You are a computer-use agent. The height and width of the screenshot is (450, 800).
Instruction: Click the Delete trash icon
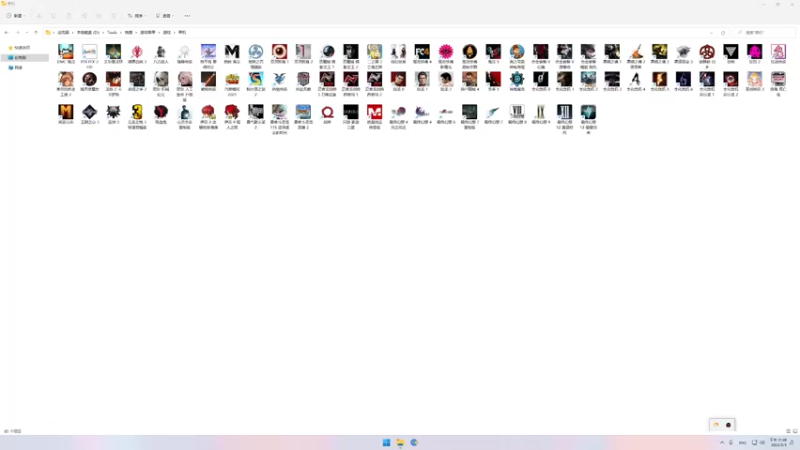coord(114,16)
